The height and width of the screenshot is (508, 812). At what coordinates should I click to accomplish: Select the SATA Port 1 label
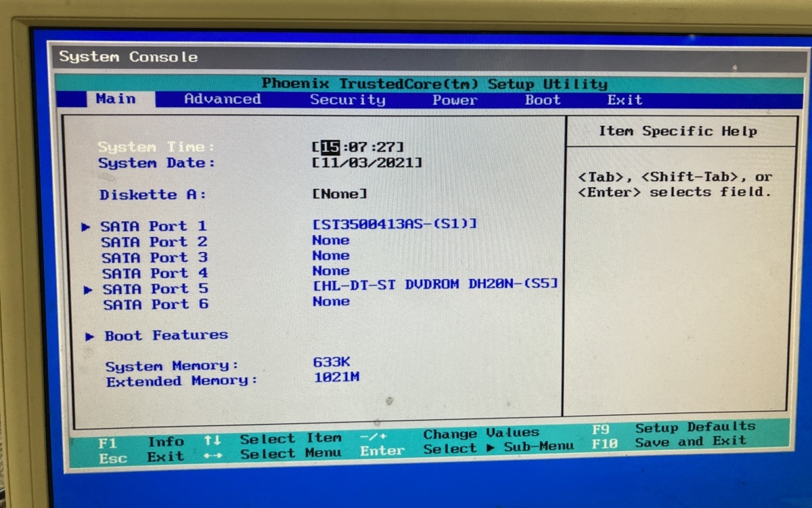(x=154, y=226)
